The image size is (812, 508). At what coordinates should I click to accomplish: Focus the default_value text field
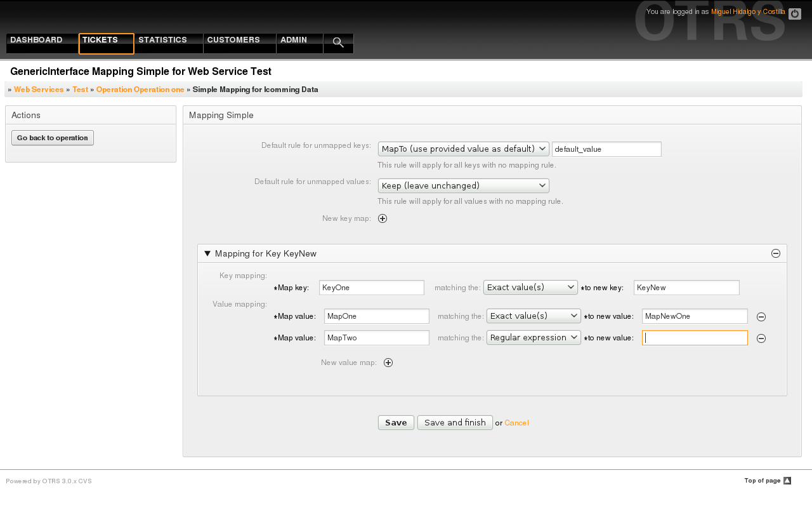coord(606,149)
